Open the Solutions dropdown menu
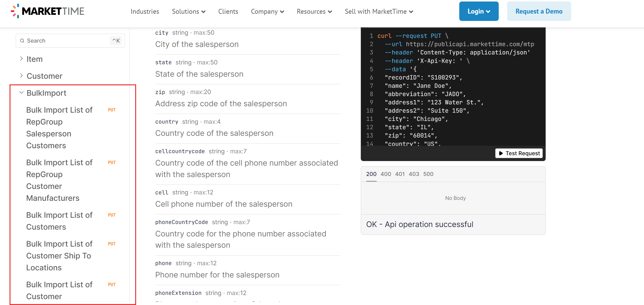The height and width of the screenshot is (305, 644). (x=189, y=11)
